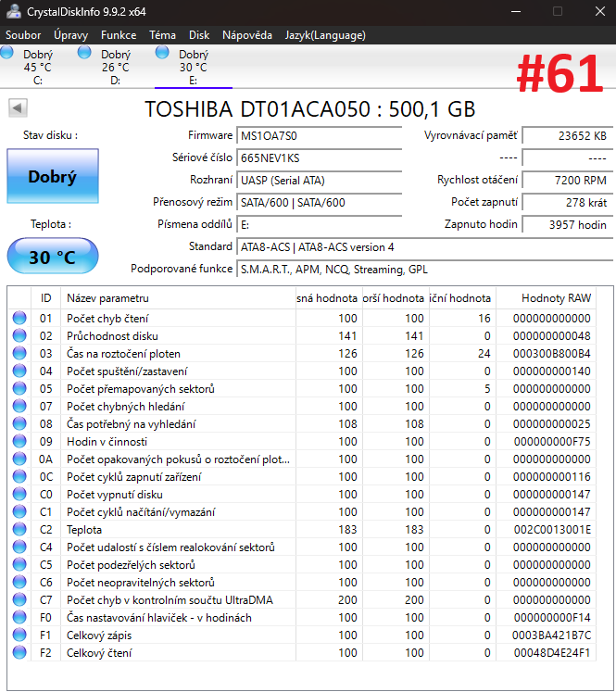Click the Název parametru column header

[x=178, y=298]
